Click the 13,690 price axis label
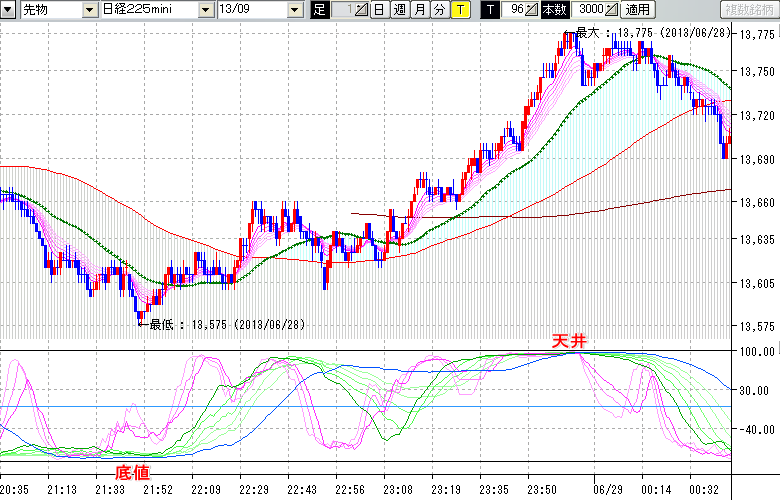780x500 pixels. pos(755,159)
